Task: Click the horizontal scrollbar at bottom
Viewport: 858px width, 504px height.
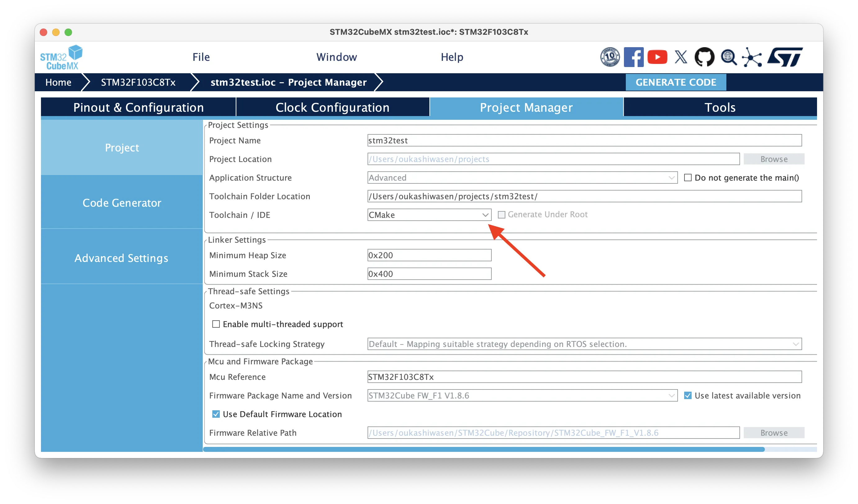Action: click(x=483, y=450)
